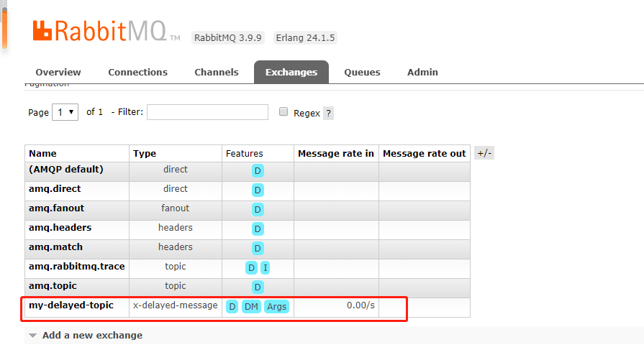Click the D badge for amq.direct

tap(258, 190)
